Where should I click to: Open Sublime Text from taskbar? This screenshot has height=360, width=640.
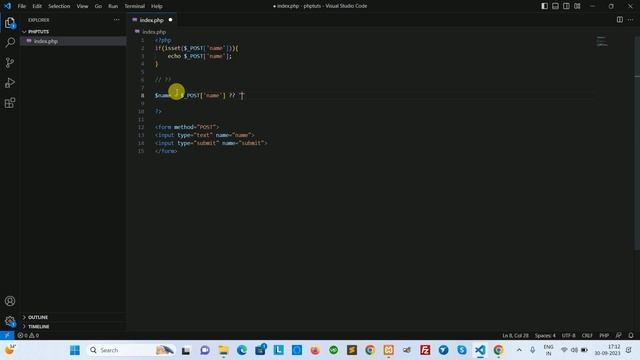[x=352, y=350]
